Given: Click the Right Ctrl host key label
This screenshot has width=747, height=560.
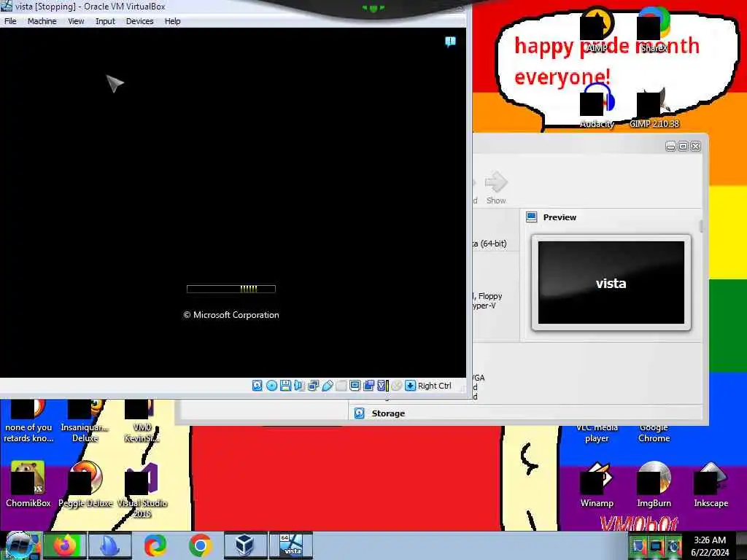Looking at the screenshot, I should pyautogui.click(x=435, y=386).
